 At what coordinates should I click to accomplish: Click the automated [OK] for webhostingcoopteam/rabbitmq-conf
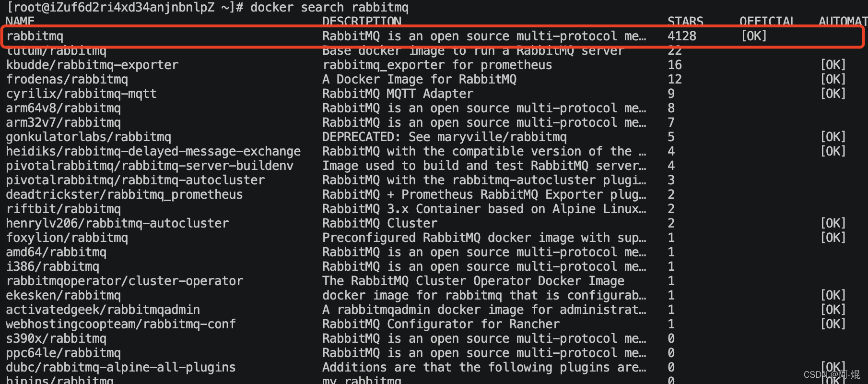pyautogui.click(x=833, y=324)
